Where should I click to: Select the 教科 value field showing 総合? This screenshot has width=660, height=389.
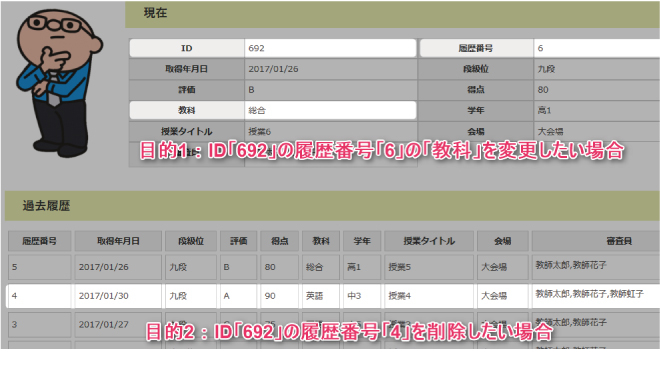330,110
